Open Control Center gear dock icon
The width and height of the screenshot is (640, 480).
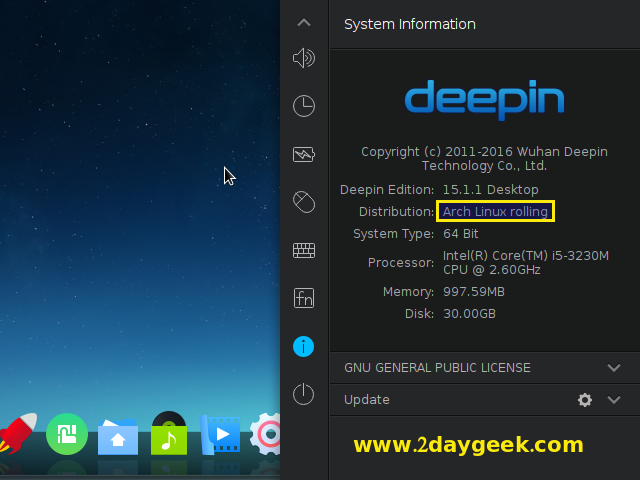[265, 433]
